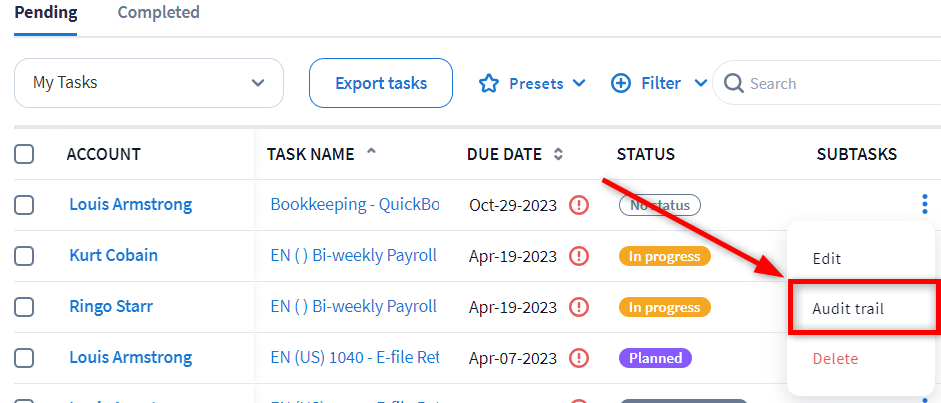Open Bookkeeping - QuickBooks task link
This screenshot has height=403, width=941.
click(x=355, y=205)
